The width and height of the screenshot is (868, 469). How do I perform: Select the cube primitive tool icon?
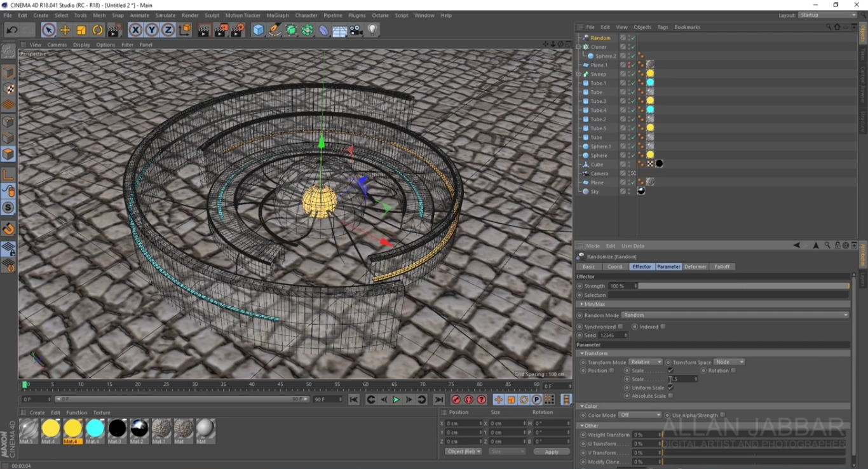[x=257, y=30]
